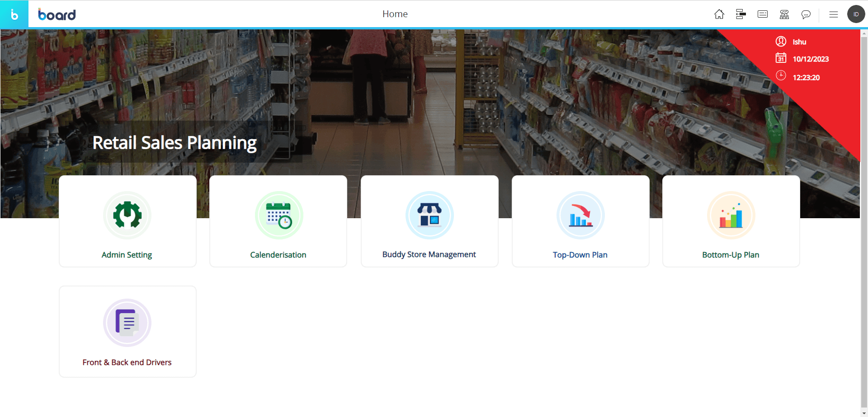Open the hamburger menu at top right
Image resolution: width=868 pixels, height=417 pixels.
(x=834, y=14)
